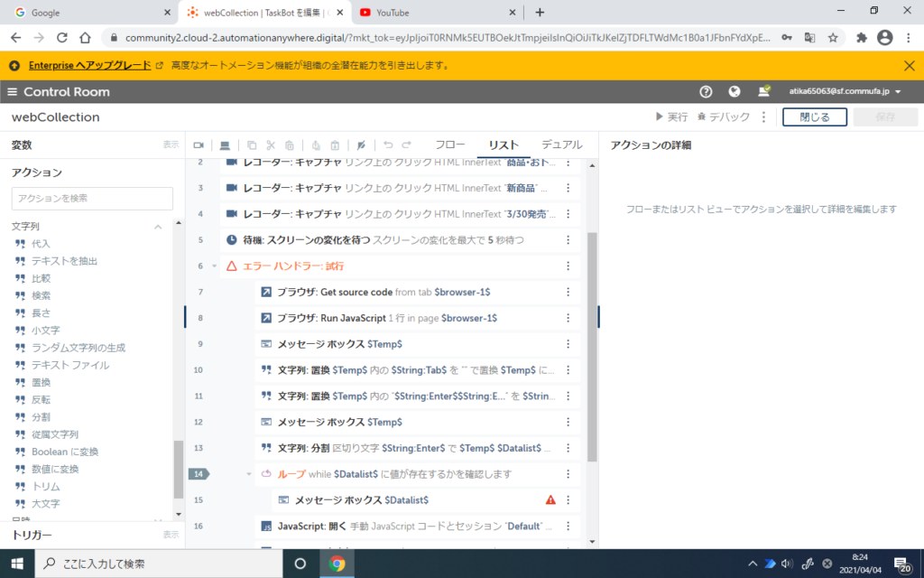Delete the selected action via trash icon

(291, 144)
